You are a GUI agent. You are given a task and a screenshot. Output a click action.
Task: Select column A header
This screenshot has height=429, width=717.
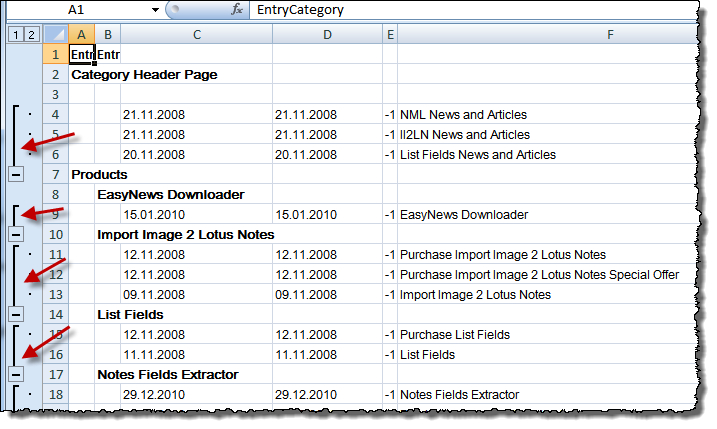click(x=81, y=35)
